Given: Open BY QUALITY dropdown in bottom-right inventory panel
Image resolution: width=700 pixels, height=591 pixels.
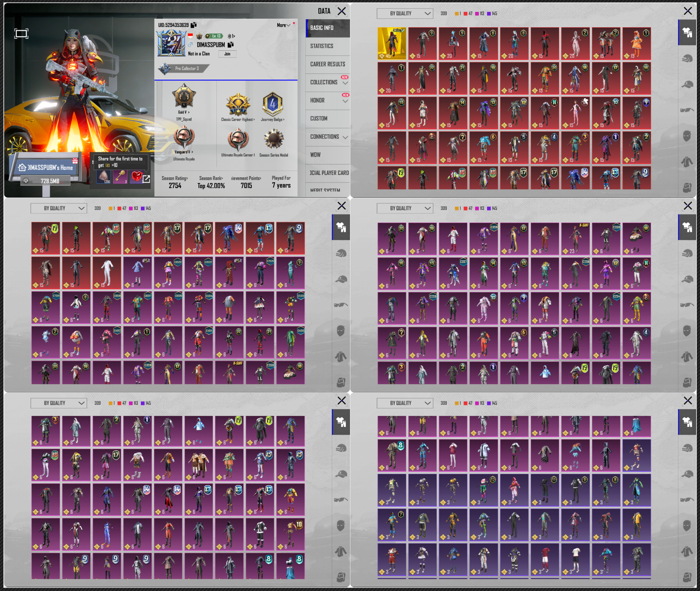Looking at the screenshot, I should click(405, 403).
